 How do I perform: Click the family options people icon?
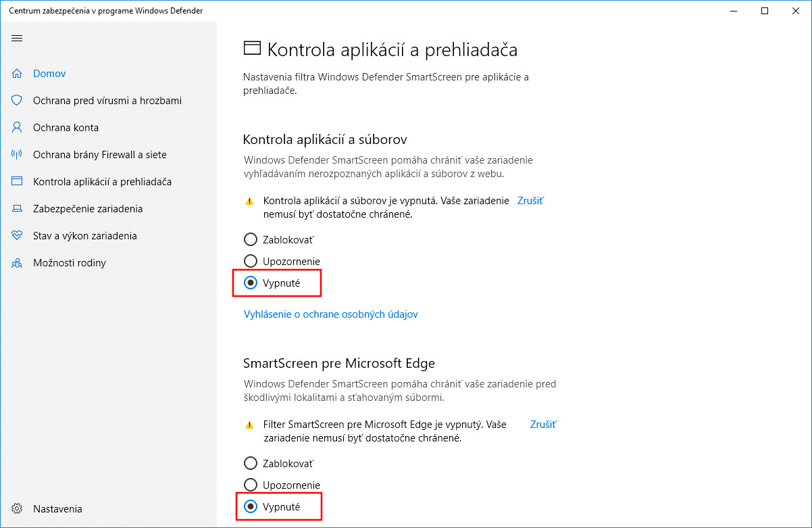(x=17, y=263)
